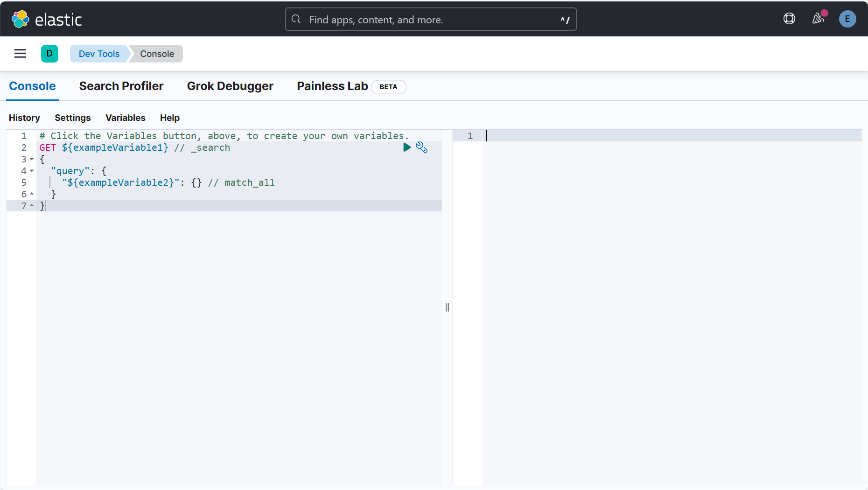
Task: Switch to the Painless Lab beta tab
Action: pos(332,86)
